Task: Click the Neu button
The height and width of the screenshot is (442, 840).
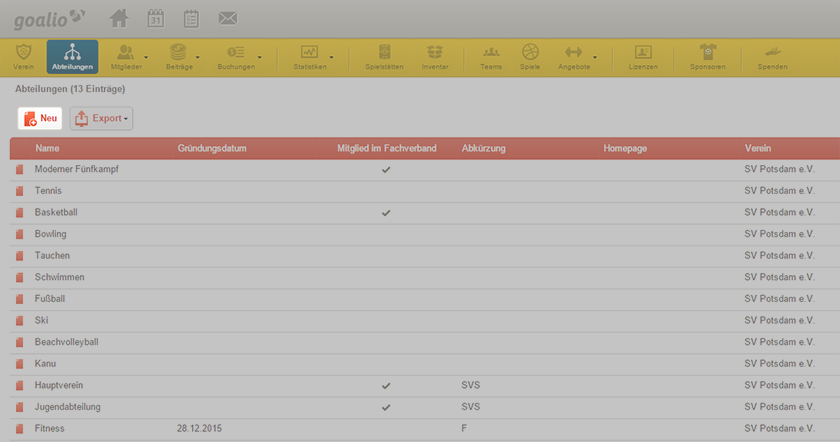Action: [40, 118]
